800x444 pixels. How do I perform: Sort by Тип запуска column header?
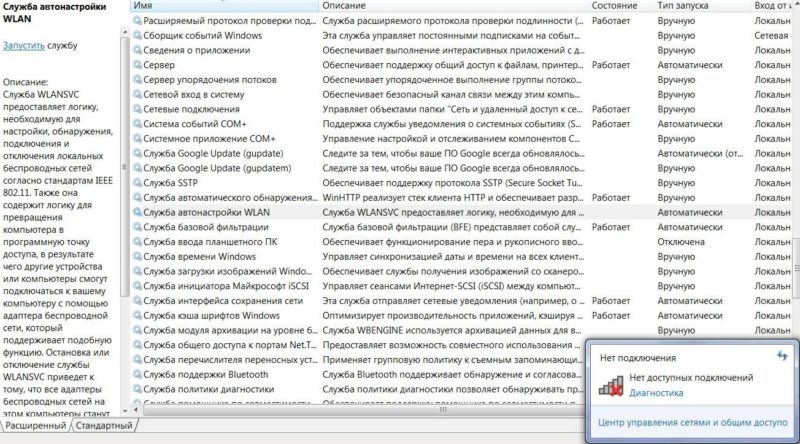702,6
